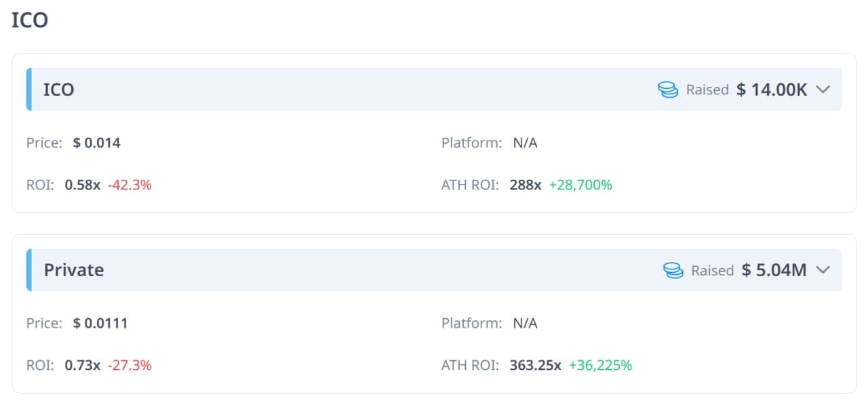Screen dimensions: 868x401
Task: Click Platform N/A in the ICO card
Action: pyautogui.click(x=525, y=143)
